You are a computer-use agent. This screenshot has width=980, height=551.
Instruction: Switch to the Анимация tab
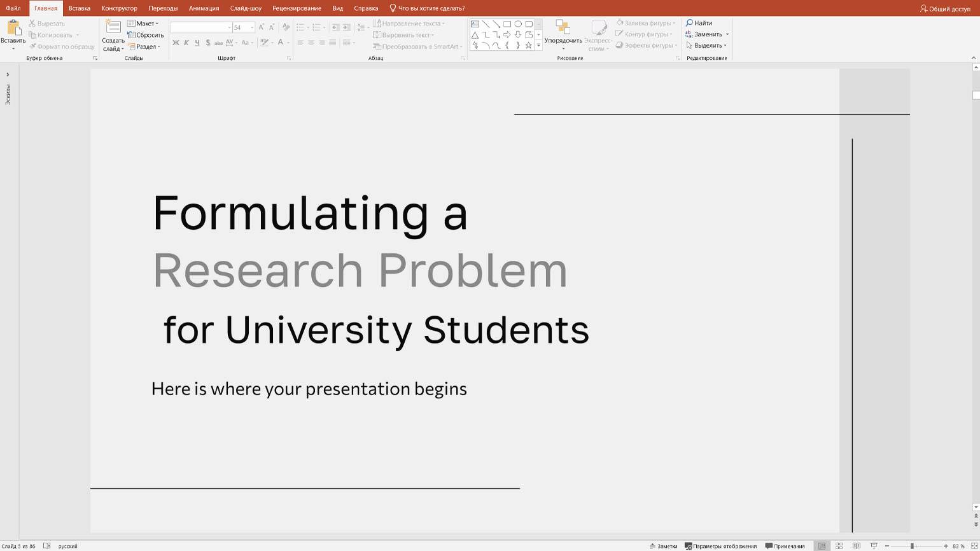(204, 8)
